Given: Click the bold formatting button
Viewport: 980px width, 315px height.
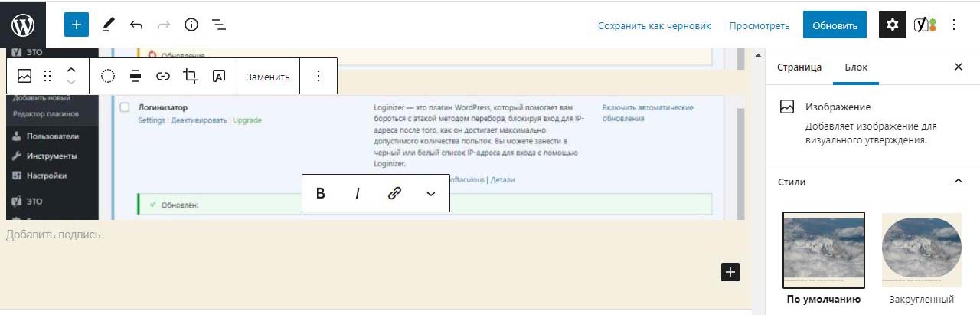Looking at the screenshot, I should click(x=321, y=193).
